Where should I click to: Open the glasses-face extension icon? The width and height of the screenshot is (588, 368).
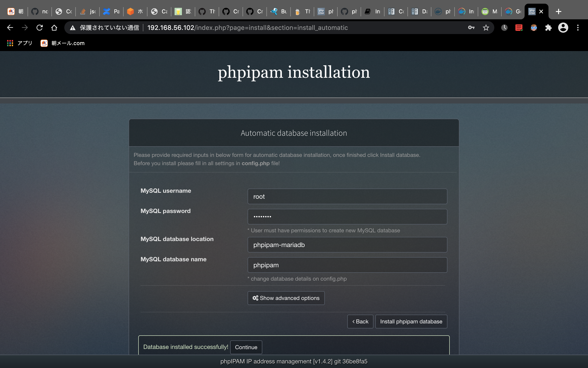coord(534,28)
